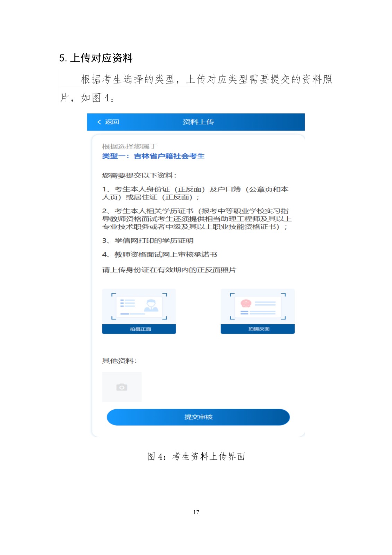Click the 根据选择您属于 text
Screen dimensions: 392x555
(130, 146)
